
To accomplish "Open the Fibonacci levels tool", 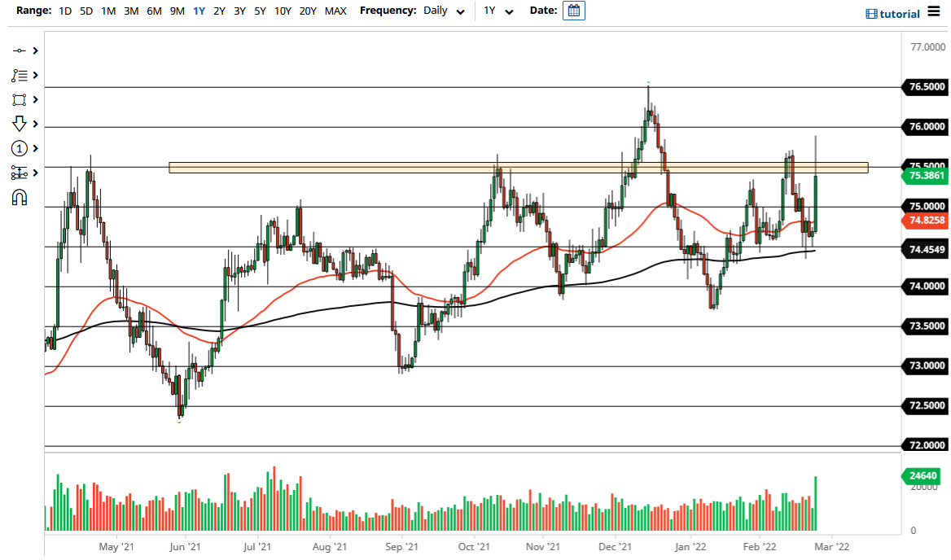I will pyautogui.click(x=21, y=75).
